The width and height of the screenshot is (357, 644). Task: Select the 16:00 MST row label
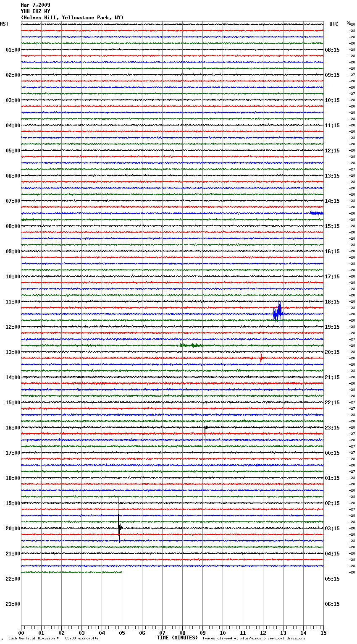point(13,428)
